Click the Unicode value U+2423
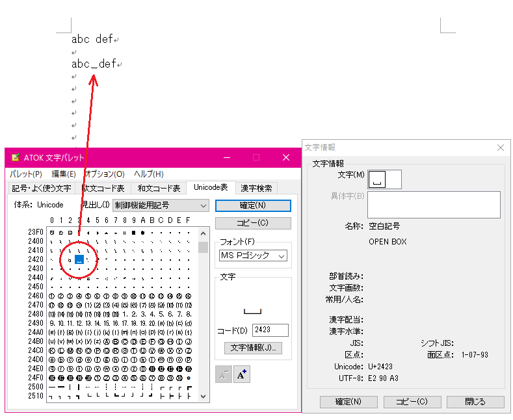513x420 pixels. coord(380,366)
